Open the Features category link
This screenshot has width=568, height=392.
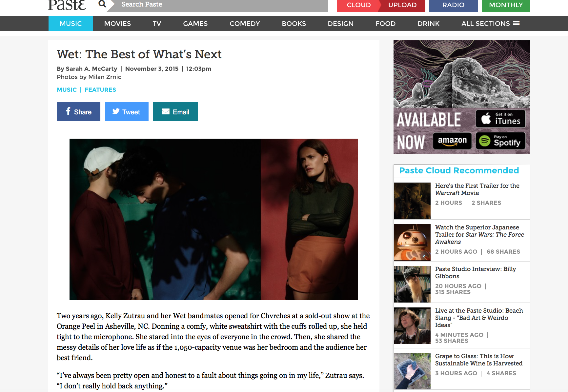click(100, 90)
